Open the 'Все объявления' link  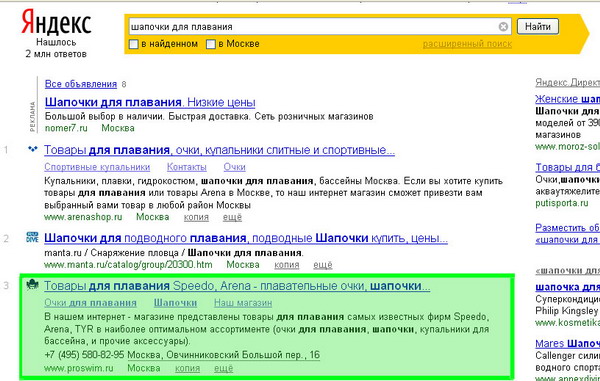pos(81,84)
